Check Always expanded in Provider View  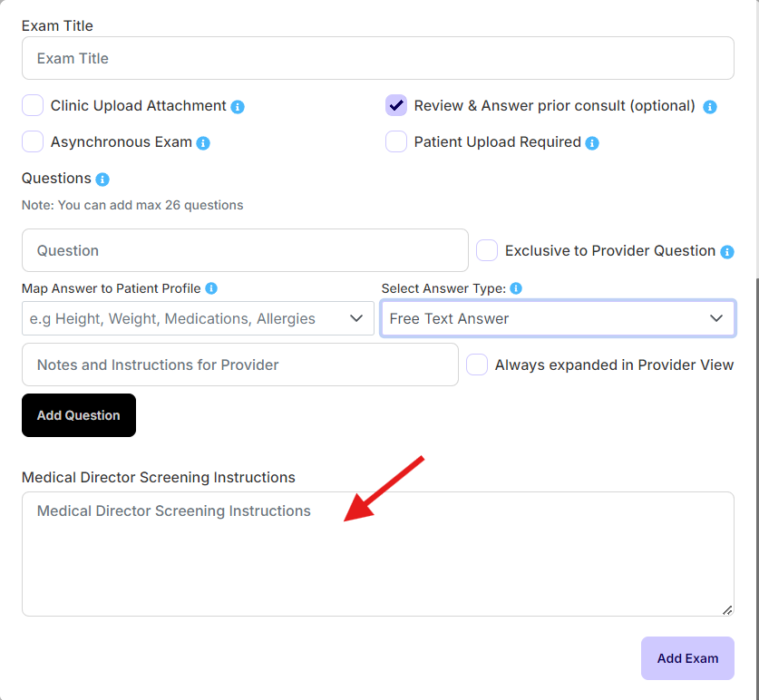pos(476,365)
